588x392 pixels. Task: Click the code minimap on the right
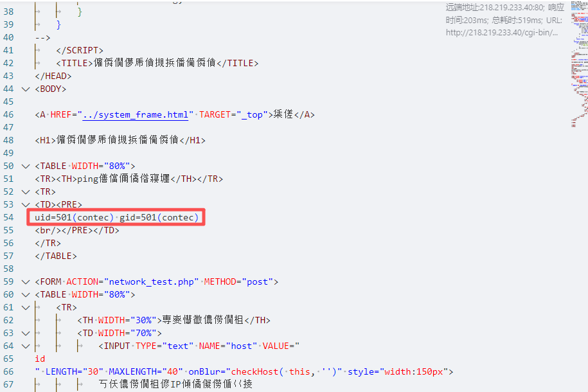(580, 64)
